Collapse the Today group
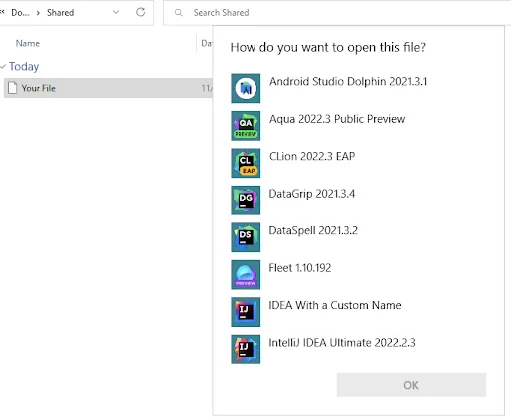The image size is (511, 420). pos(3,67)
